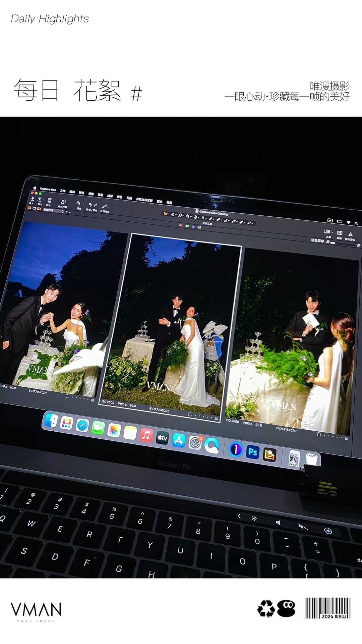The image size is (362, 644).
Task: Select the zoom loupe cursor tool
Action: (x=180, y=215)
